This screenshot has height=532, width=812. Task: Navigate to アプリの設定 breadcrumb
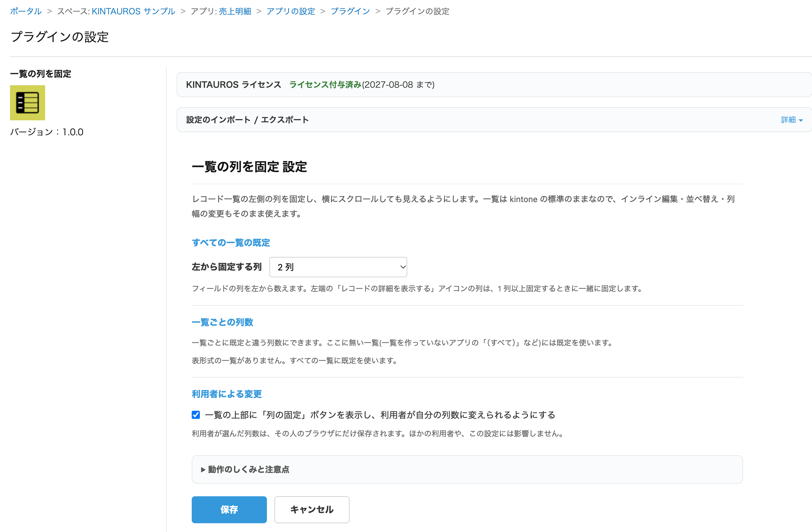291,11
